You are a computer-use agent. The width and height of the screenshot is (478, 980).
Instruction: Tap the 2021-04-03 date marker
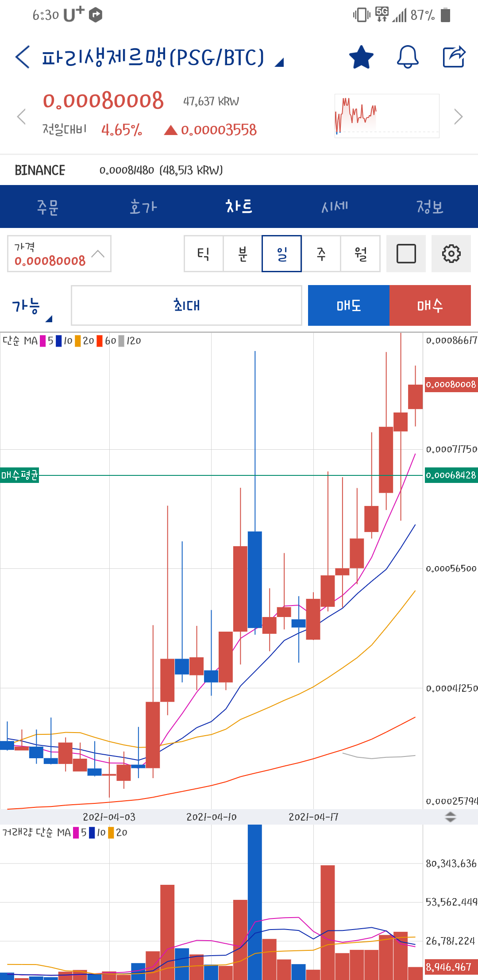[109, 817]
